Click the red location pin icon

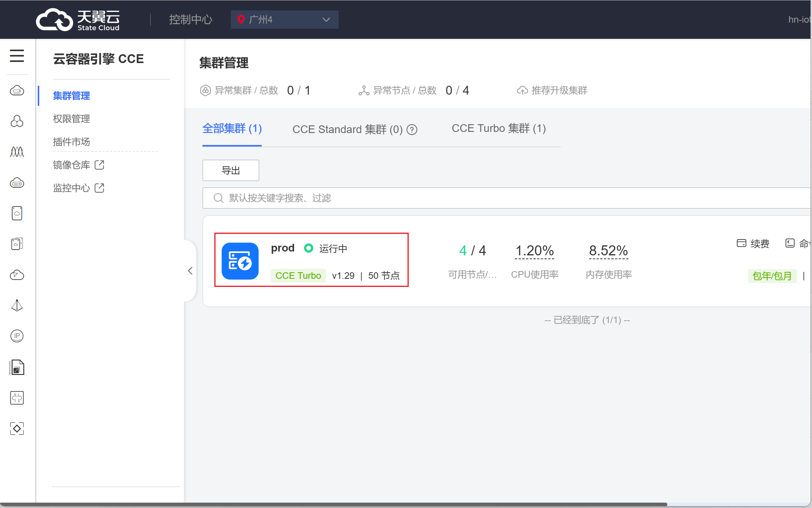(241, 19)
